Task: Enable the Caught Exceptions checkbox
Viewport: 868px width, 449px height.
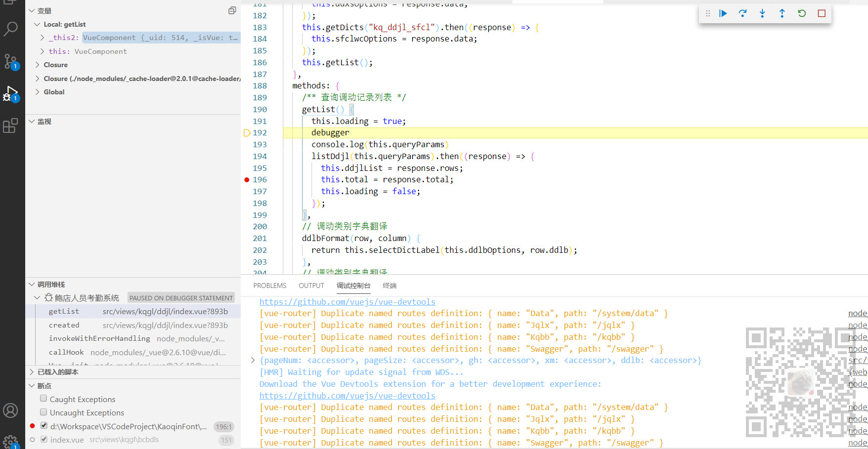Action: coord(43,399)
